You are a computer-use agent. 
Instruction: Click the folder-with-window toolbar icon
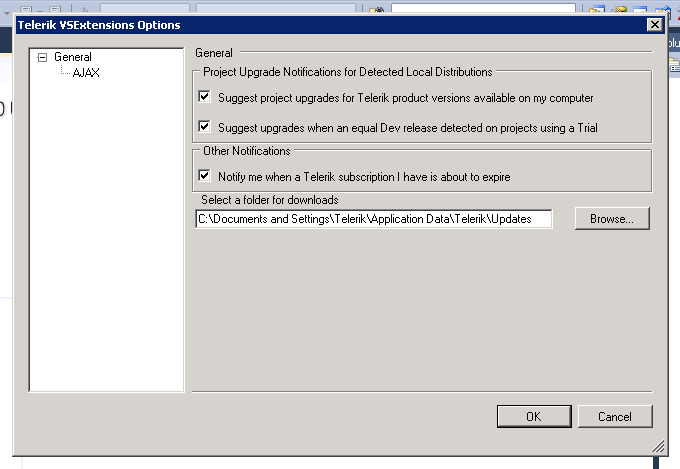pos(597,10)
